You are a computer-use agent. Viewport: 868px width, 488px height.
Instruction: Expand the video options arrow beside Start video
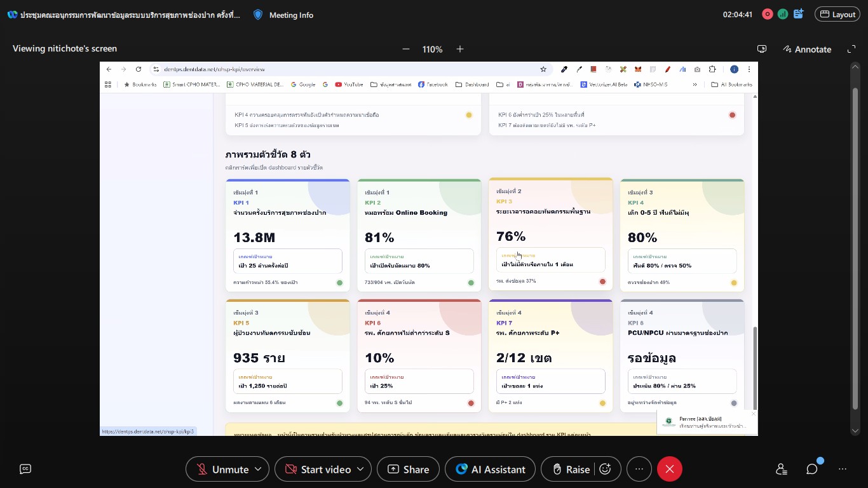pos(360,469)
